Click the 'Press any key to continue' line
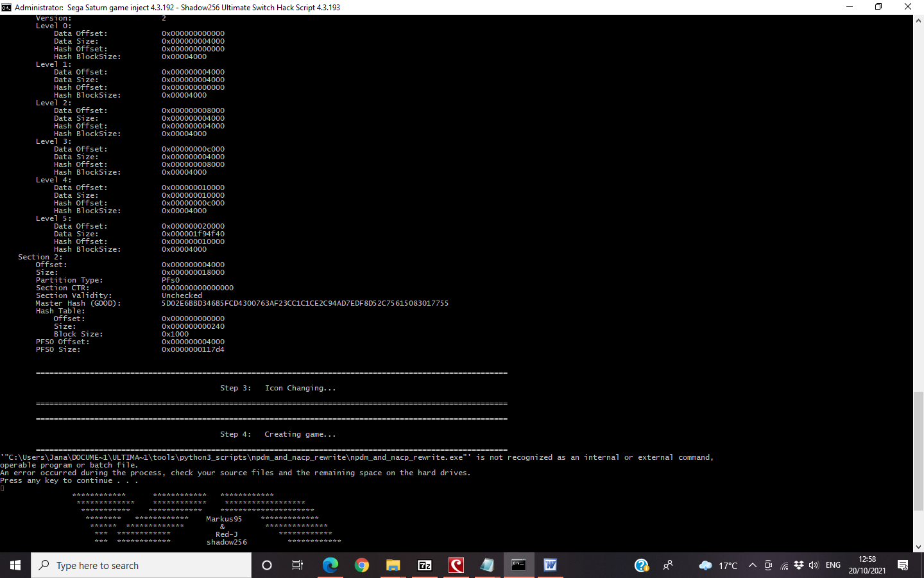The image size is (924, 578). coord(69,480)
